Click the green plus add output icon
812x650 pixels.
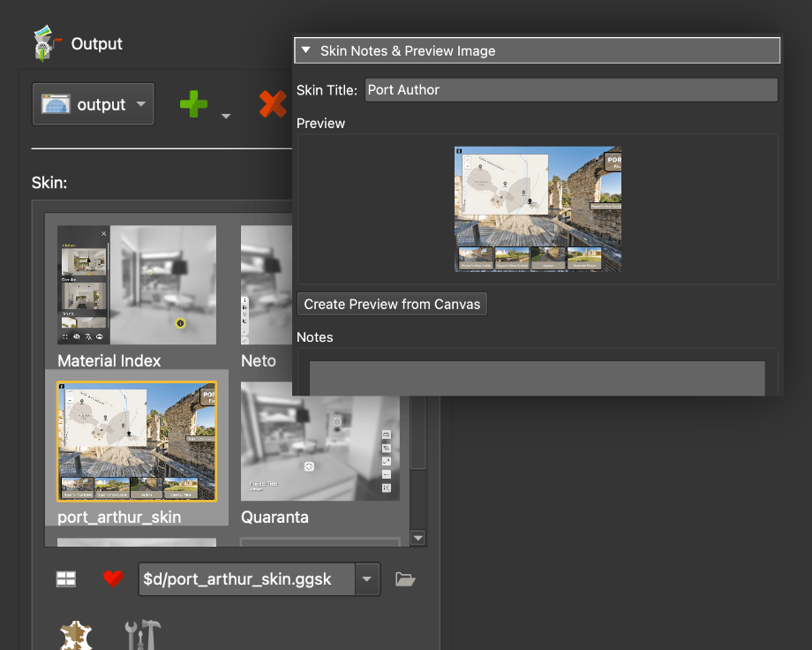click(x=193, y=104)
